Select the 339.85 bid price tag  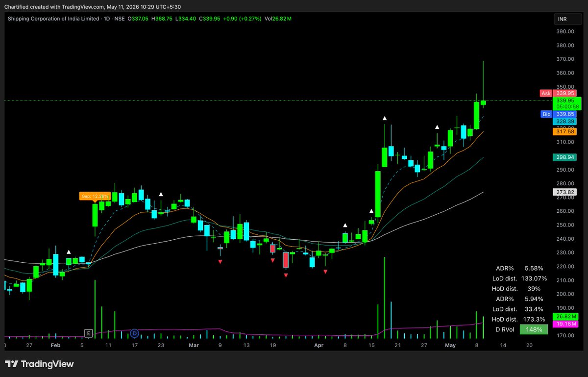click(564, 114)
